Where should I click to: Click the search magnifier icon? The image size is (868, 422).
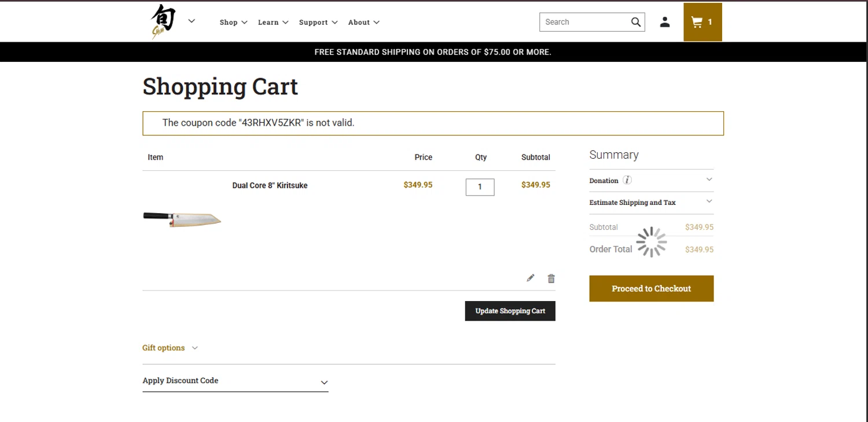coord(636,22)
